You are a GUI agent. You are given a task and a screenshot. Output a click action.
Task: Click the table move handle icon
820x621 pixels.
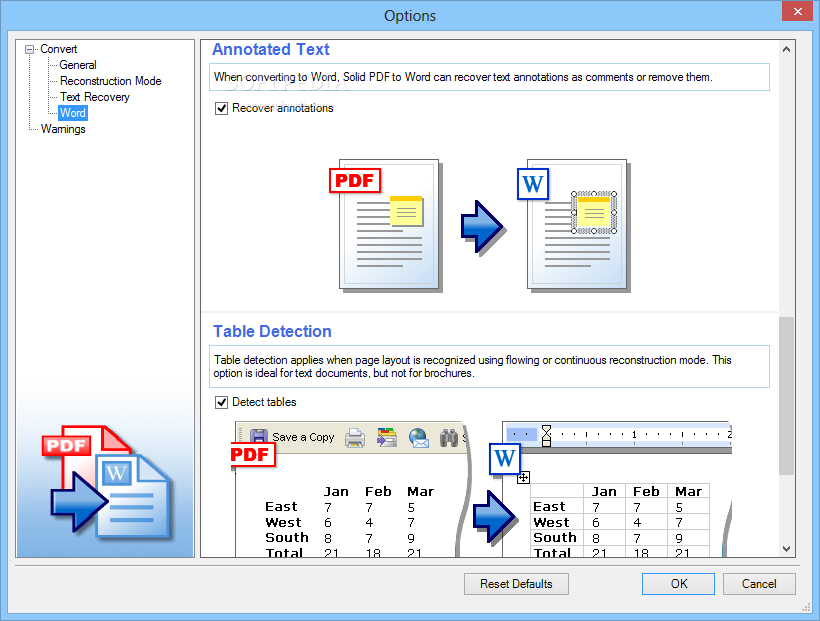[x=523, y=478]
